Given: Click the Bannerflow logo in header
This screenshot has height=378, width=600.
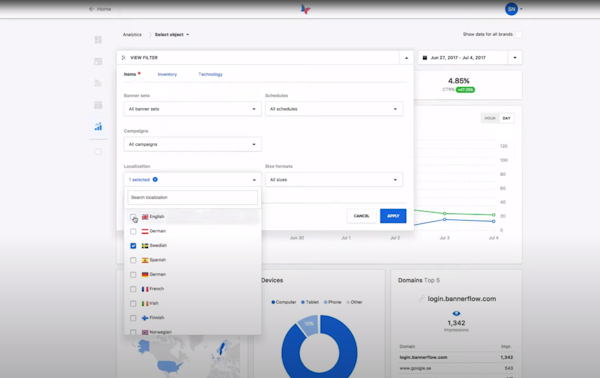Looking at the screenshot, I should click(x=305, y=9).
